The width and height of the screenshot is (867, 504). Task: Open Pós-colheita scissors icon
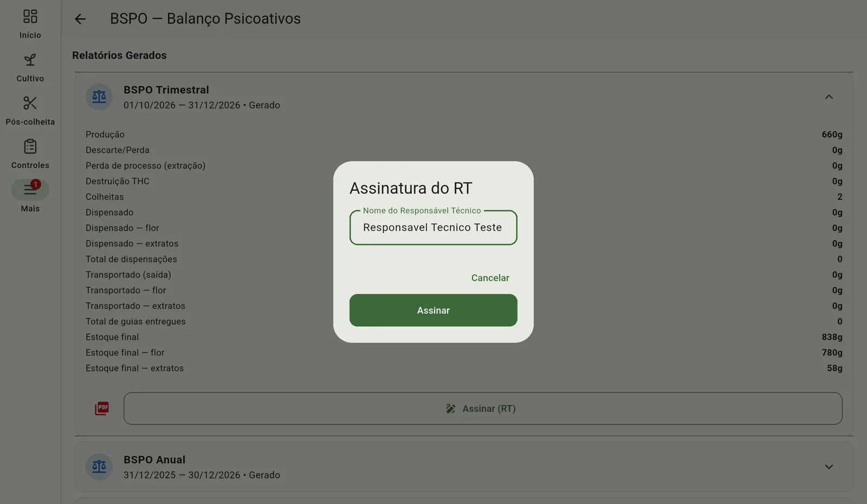[x=30, y=103]
